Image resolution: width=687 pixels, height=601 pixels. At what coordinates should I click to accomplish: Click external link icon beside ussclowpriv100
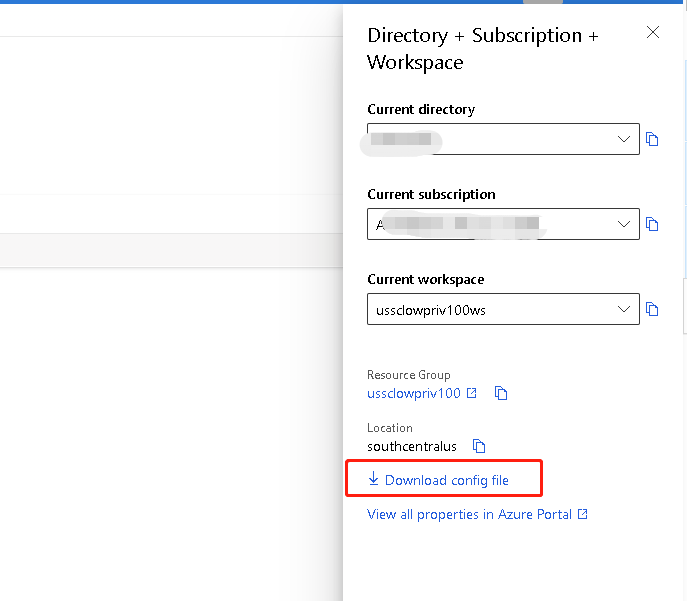pyautogui.click(x=472, y=394)
